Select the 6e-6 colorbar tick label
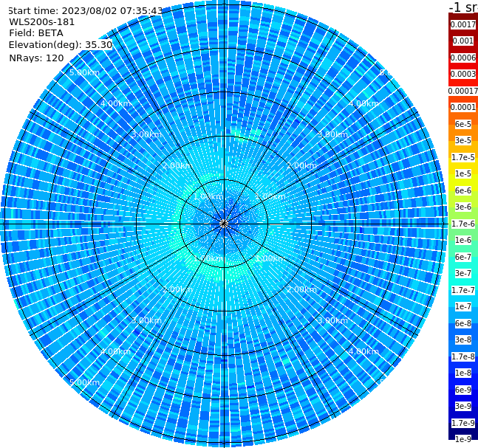 pos(463,190)
